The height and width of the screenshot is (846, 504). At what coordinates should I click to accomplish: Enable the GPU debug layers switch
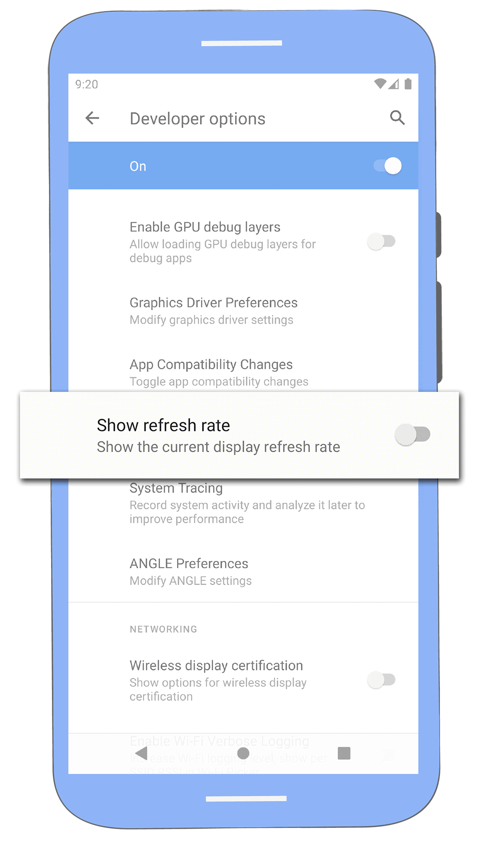[x=381, y=241]
